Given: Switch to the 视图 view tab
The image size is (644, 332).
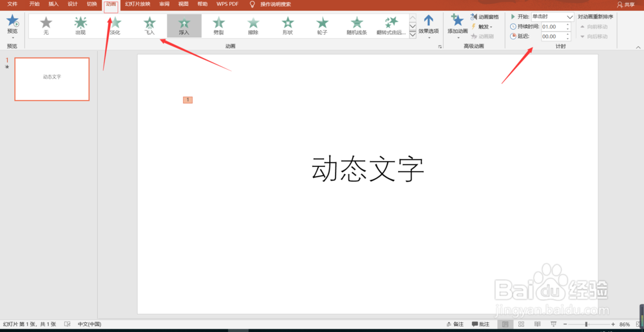Looking at the screenshot, I should [183, 4].
